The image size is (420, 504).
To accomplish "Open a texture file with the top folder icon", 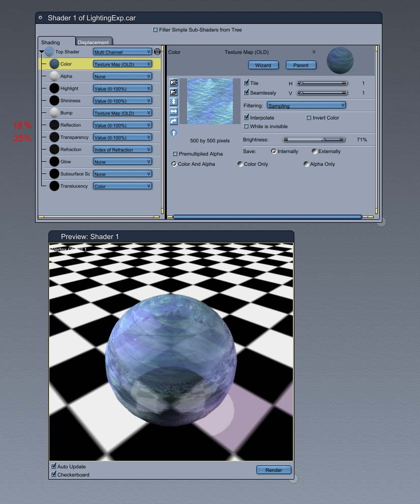I will pos(173,82).
